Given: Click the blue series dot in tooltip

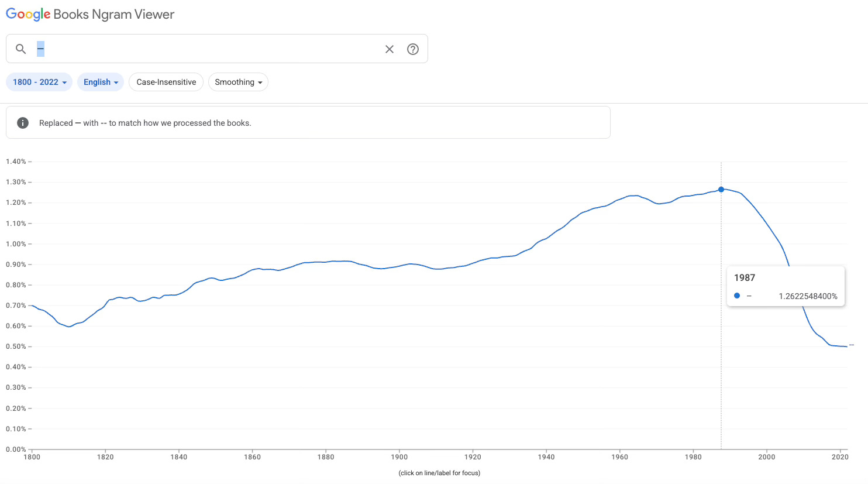Looking at the screenshot, I should (737, 296).
